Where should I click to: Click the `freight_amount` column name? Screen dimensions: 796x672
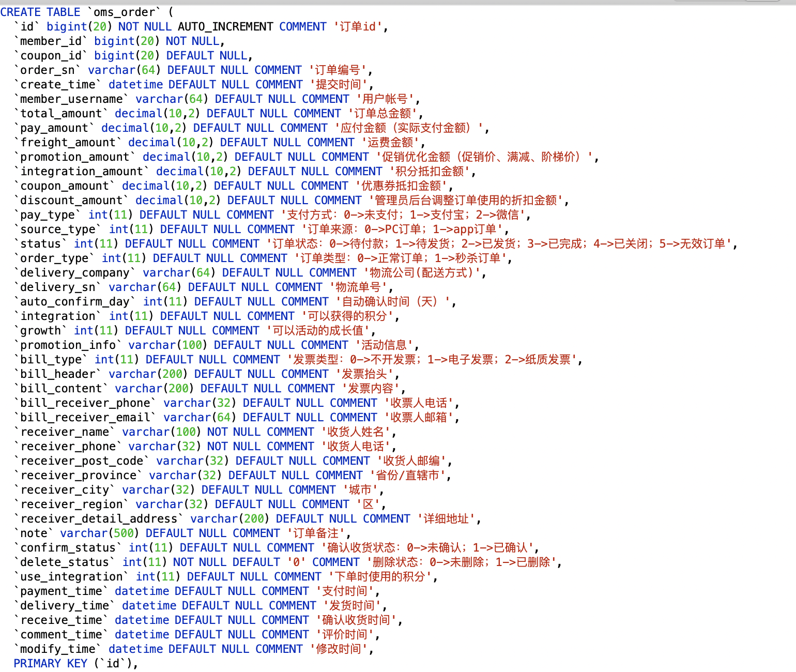(x=68, y=142)
